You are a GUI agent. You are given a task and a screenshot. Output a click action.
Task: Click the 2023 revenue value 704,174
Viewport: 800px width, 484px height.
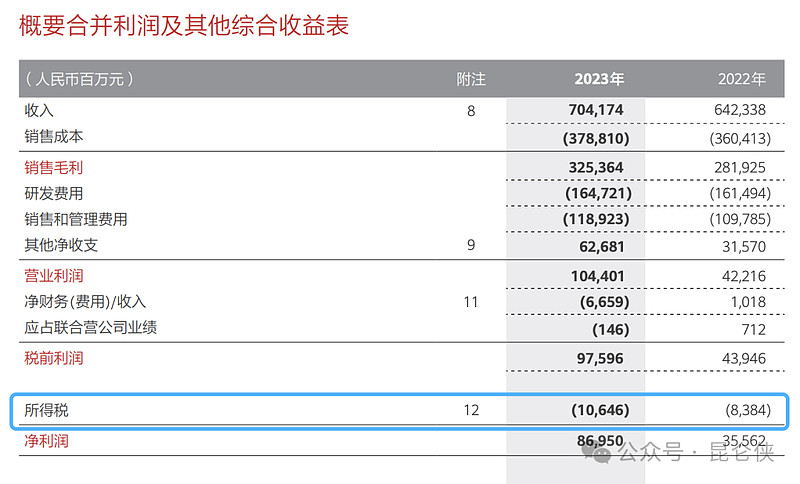596,110
